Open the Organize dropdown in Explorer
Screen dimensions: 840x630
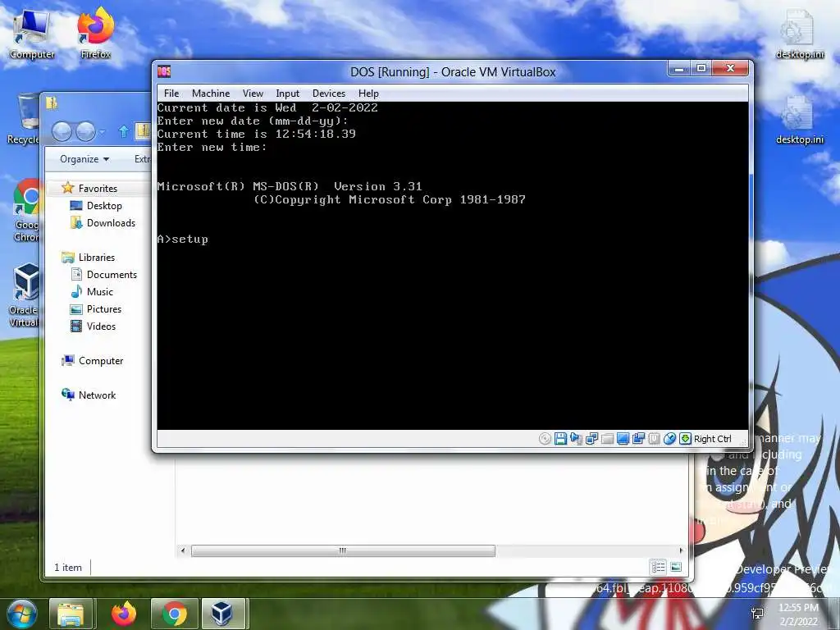pyautogui.click(x=84, y=159)
